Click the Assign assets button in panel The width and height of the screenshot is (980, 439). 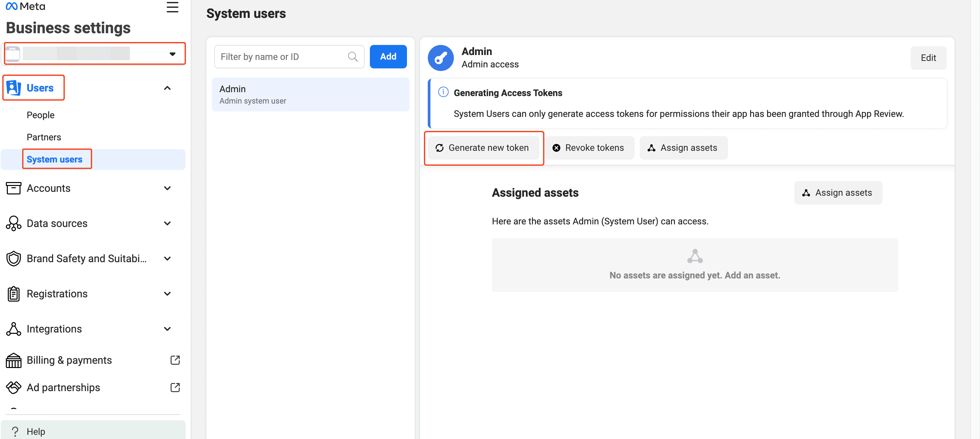point(837,192)
